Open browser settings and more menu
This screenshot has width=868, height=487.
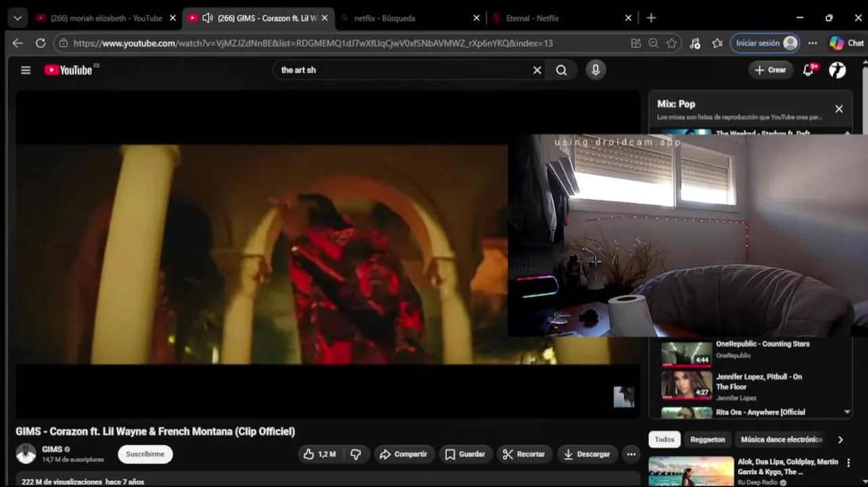click(813, 43)
